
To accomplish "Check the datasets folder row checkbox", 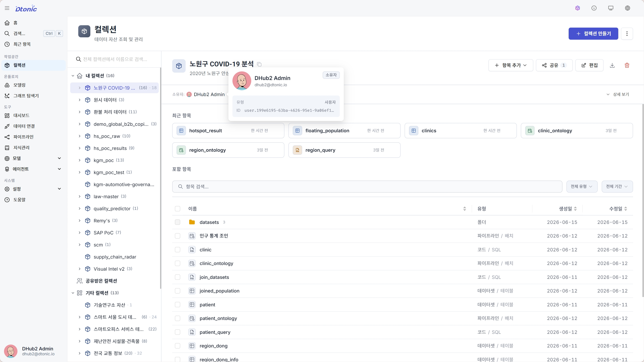I will (x=178, y=222).
